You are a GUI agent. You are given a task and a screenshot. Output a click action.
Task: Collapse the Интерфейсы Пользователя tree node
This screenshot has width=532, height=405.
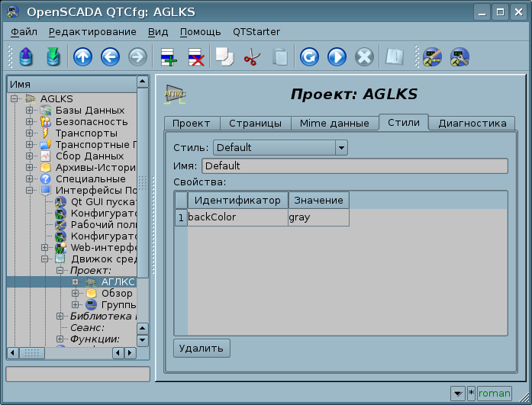pos(30,191)
